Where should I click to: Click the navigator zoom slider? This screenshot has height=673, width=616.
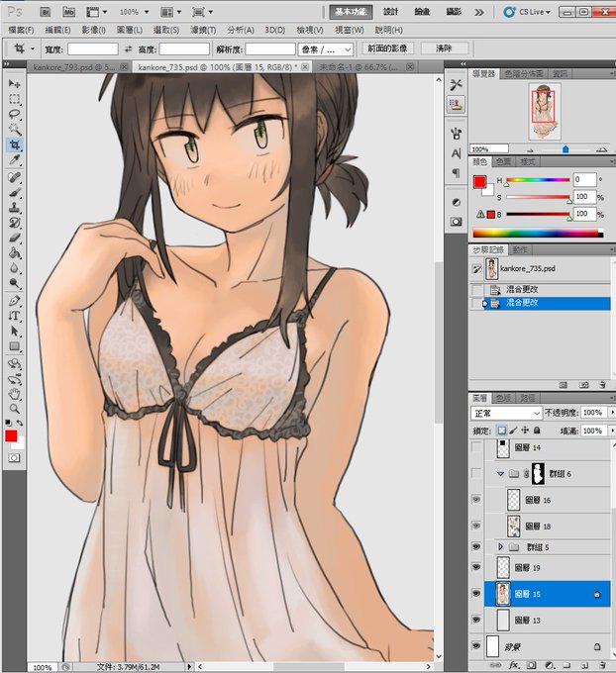565,149
